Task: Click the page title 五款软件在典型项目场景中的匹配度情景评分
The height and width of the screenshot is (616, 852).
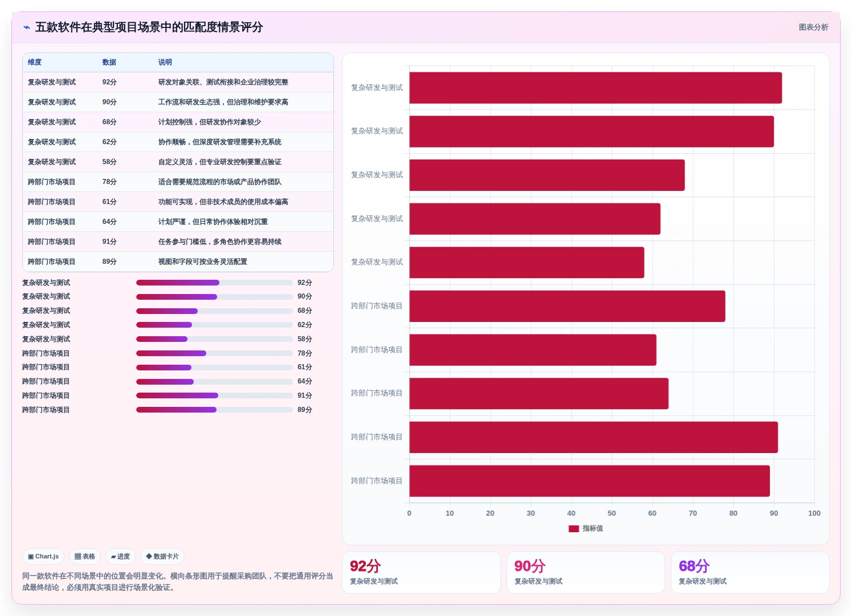Action: pos(149,27)
